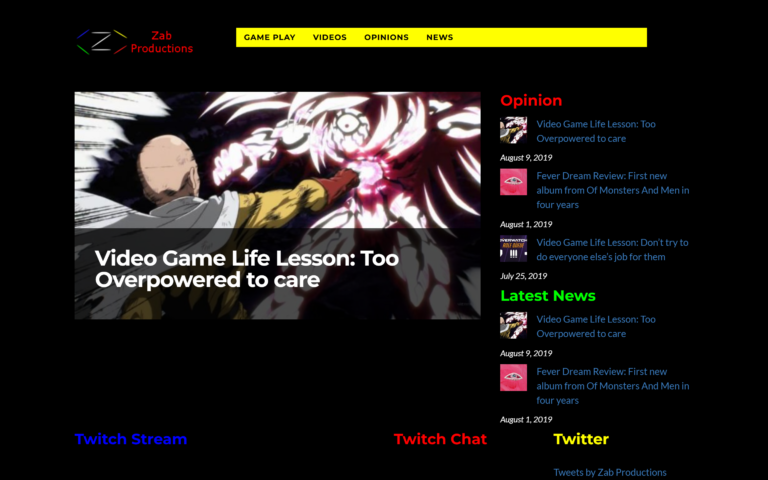The height and width of the screenshot is (480, 768).
Task: Open Latest News link 'Video Game Life Lesson: Too Overpowered'
Action: pyautogui.click(x=596, y=327)
